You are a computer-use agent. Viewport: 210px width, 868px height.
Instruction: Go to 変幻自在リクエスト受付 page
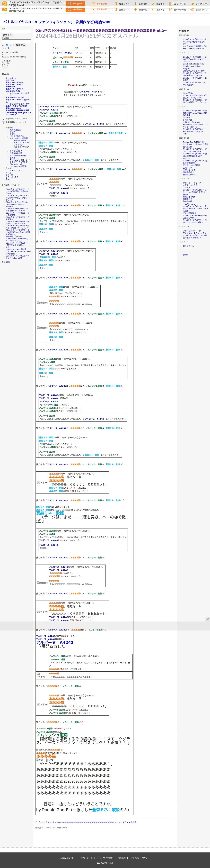point(19,104)
